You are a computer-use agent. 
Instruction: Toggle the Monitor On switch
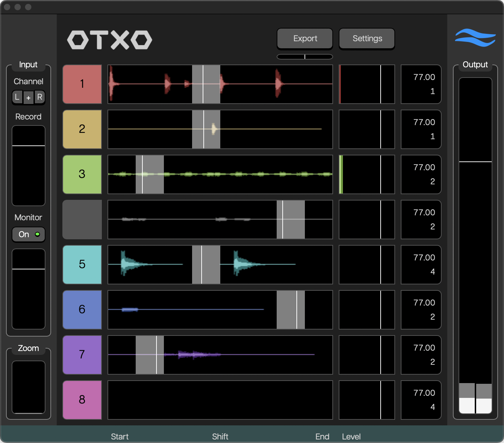(28, 234)
